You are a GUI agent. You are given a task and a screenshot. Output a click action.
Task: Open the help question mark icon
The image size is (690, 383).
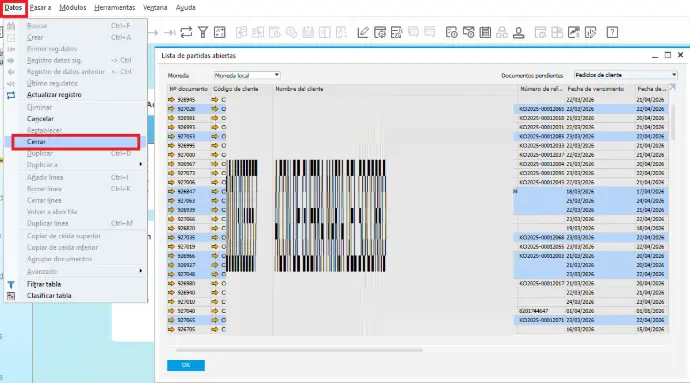coord(612,32)
